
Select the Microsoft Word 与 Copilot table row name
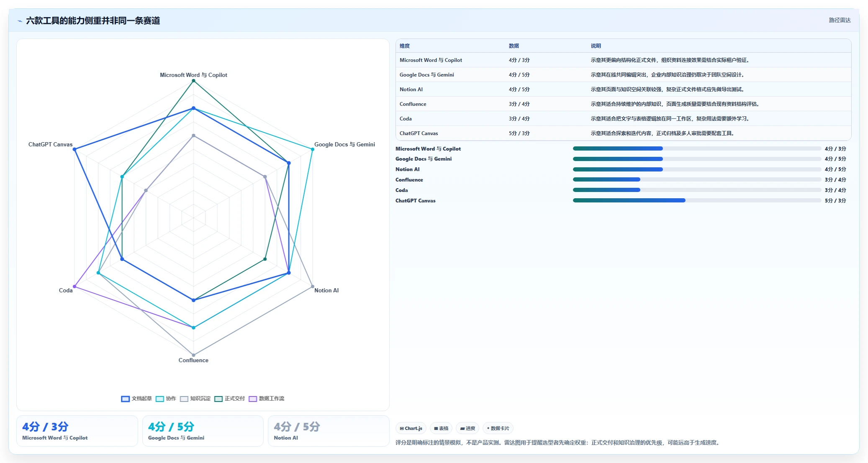(x=431, y=60)
